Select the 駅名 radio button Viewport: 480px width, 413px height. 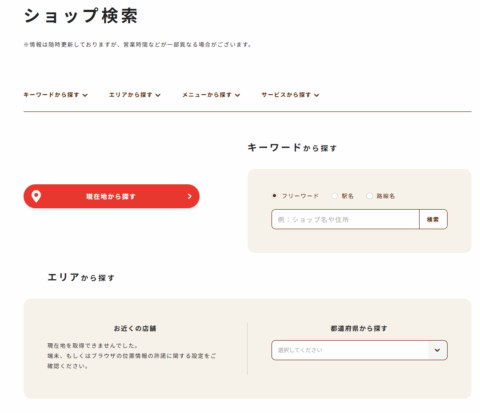pos(334,196)
